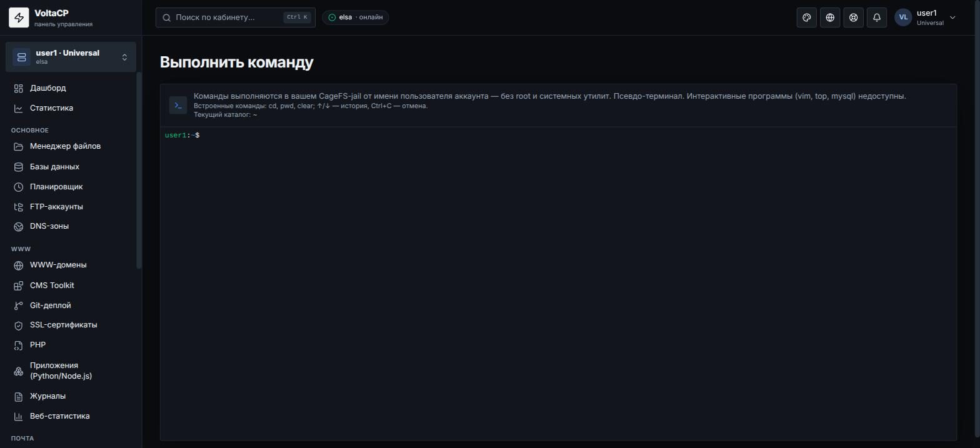
Task: Expand the user1 · Universal account switcher
Action: point(71,57)
